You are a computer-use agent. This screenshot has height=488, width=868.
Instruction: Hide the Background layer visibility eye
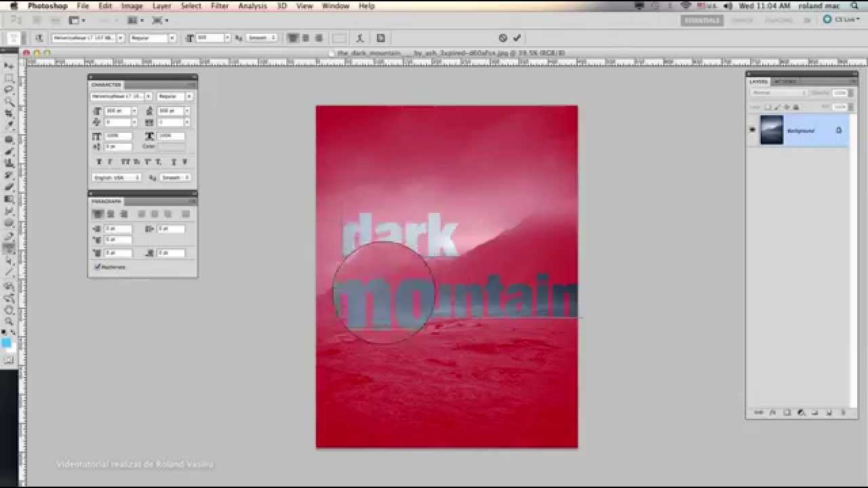click(x=752, y=130)
